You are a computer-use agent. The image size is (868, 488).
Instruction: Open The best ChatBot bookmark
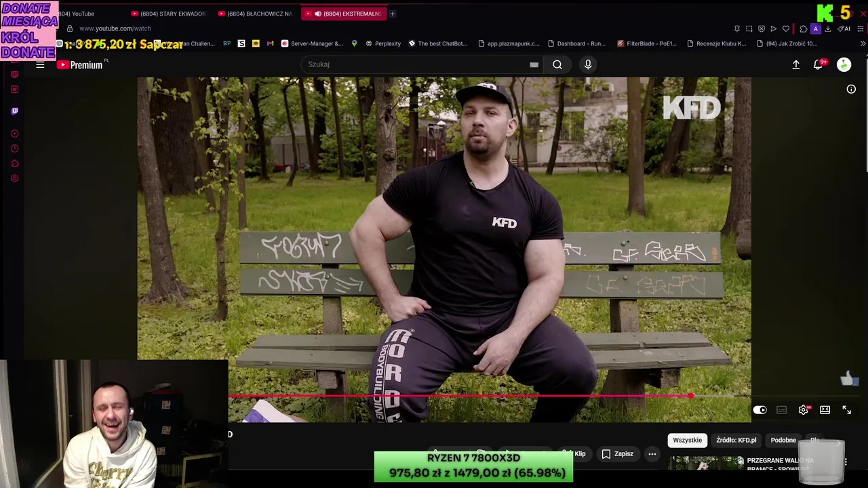438,43
